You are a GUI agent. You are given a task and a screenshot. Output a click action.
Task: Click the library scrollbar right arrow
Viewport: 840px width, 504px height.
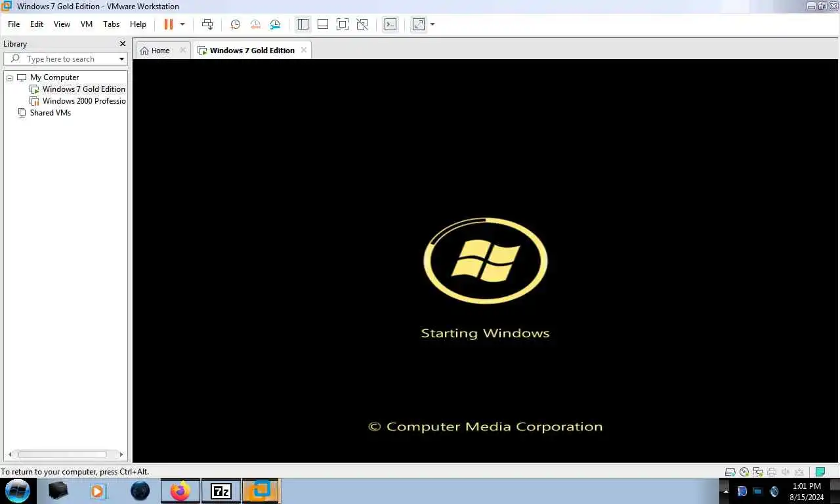tap(121, 454)
